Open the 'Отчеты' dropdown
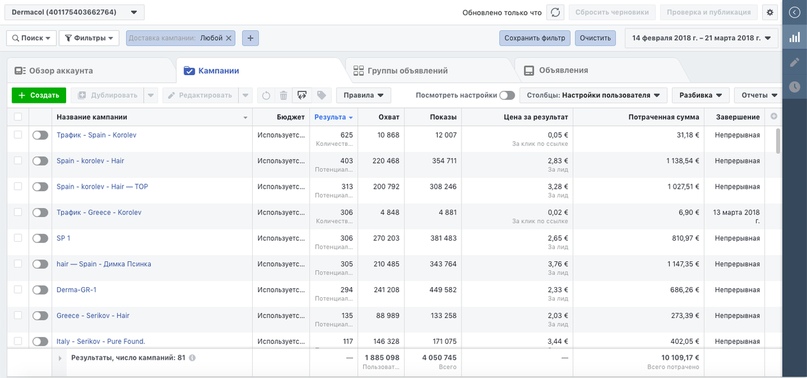The width and height of the screenshot is (807, 378). pos(758,95)
